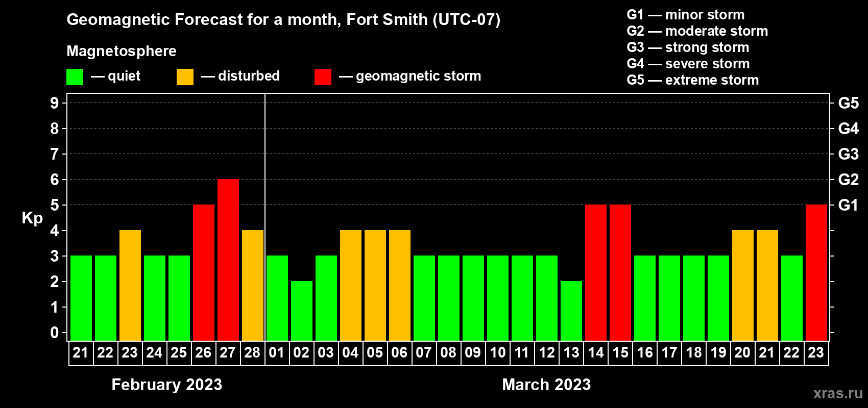This screenshot has width=868, height=408.
Task: Click the 'G2 — moderate storm' legend text
Action: tap(697, 31)
